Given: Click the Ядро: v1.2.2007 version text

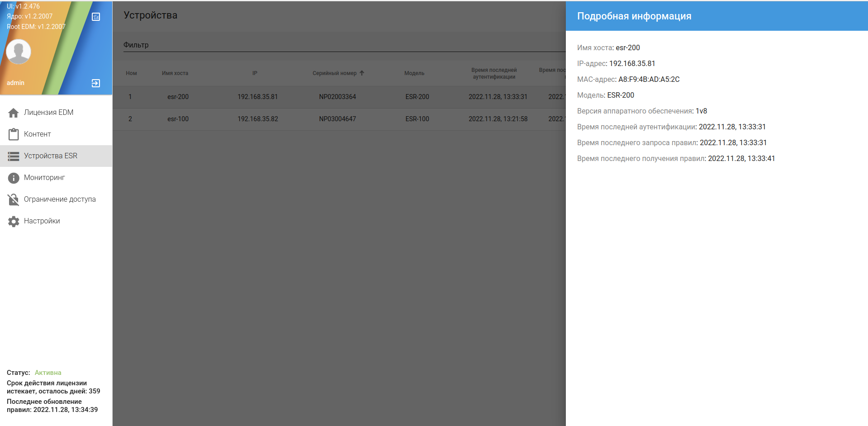Looking at the screenshot, I should click(29, 16).
